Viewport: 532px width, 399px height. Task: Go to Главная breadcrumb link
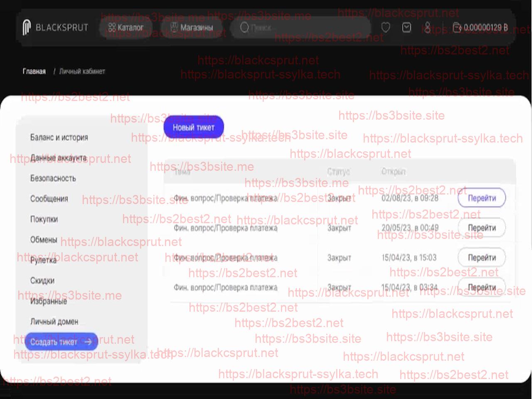pos(34,71)
